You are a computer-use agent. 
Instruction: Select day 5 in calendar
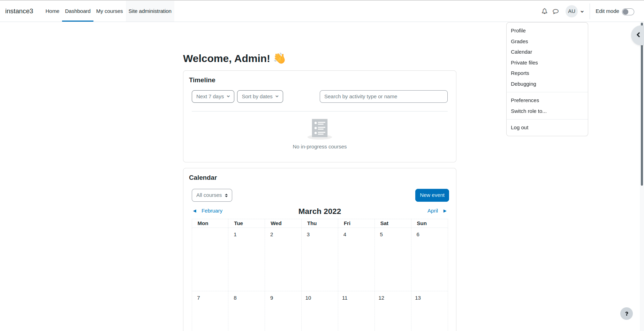(x=381, y=234)
